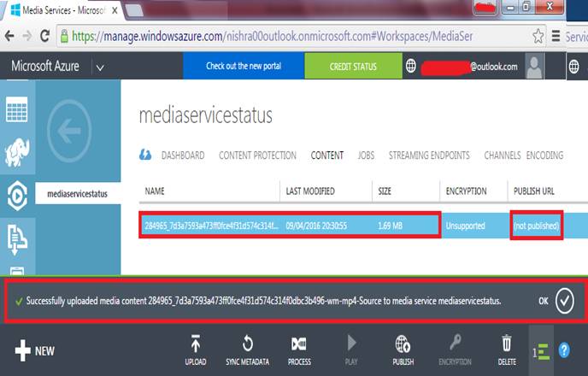Click Check out the new portal
This screenshot has width=588, height=376.
pos(244,66)
